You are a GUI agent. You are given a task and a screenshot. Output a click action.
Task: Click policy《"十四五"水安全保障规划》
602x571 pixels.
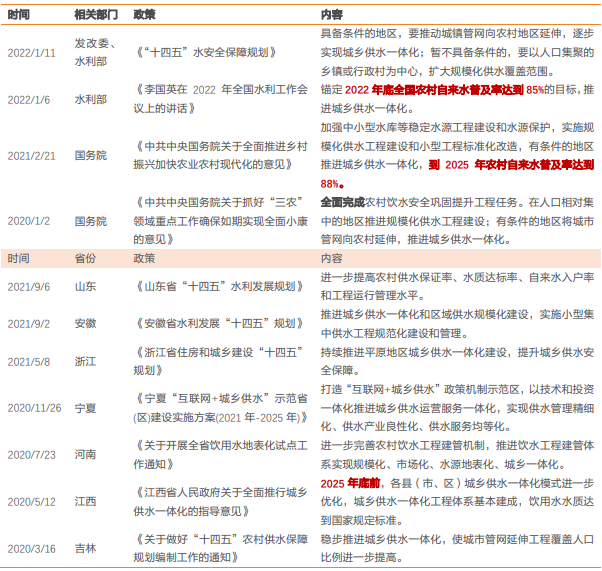tap(205, 52)
